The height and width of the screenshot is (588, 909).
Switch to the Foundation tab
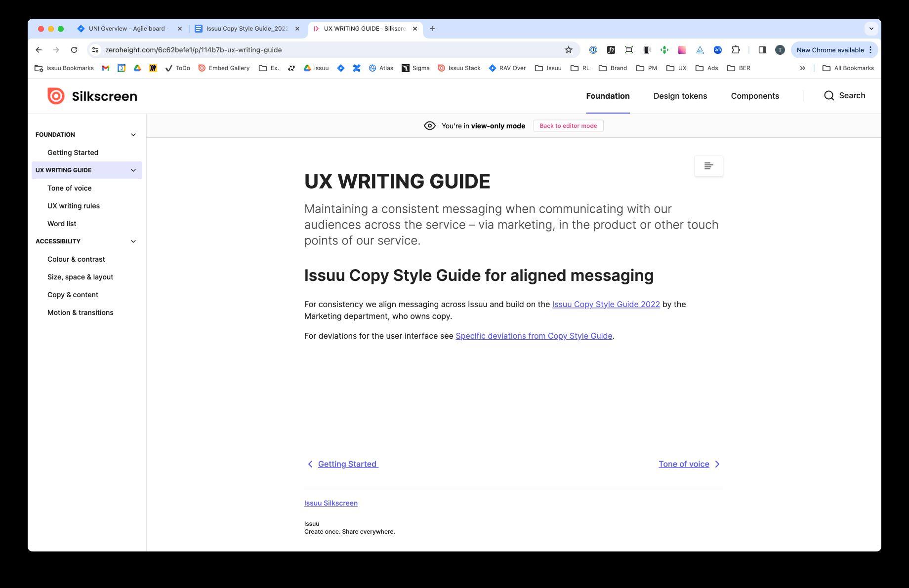pyautogui.click(x=608, y=96)
